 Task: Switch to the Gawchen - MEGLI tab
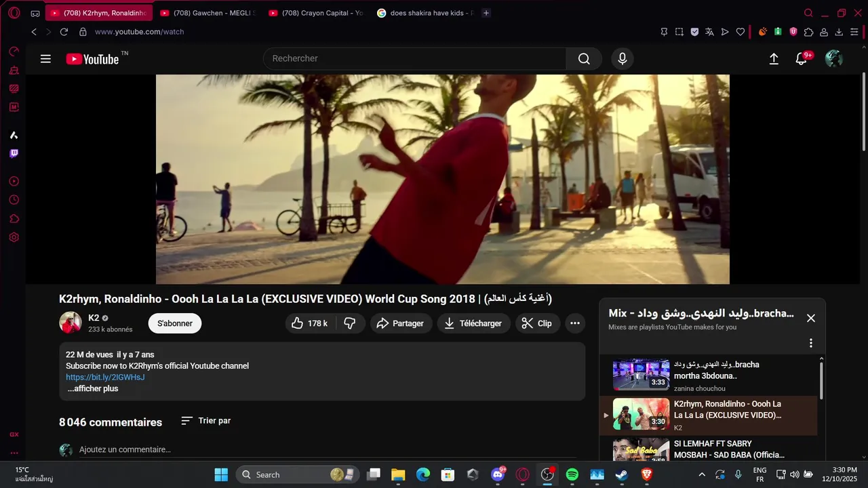pyautogui.click(x=208, y=13)
